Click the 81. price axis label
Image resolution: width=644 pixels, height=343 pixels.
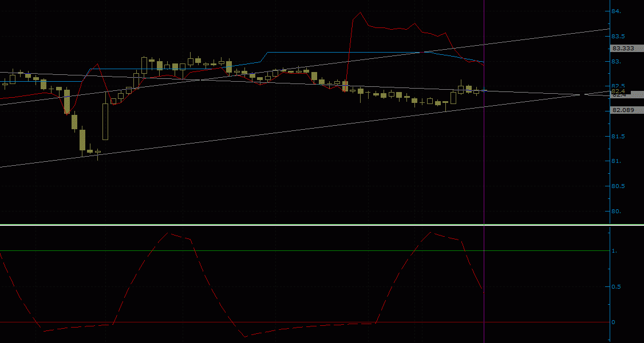[x=617, y=161]
